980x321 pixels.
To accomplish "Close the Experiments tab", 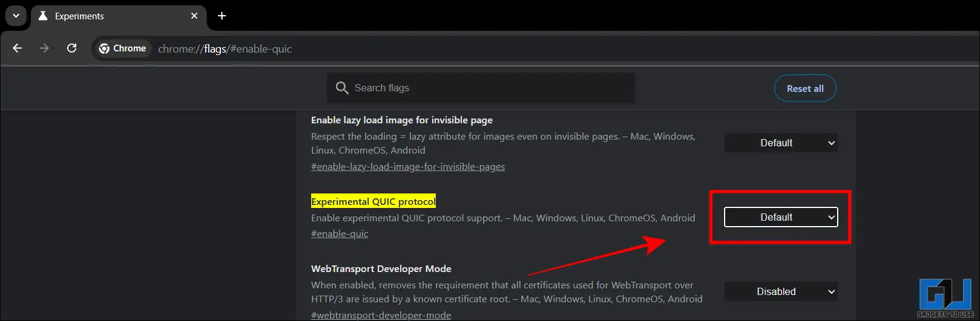I will (194, 16).
